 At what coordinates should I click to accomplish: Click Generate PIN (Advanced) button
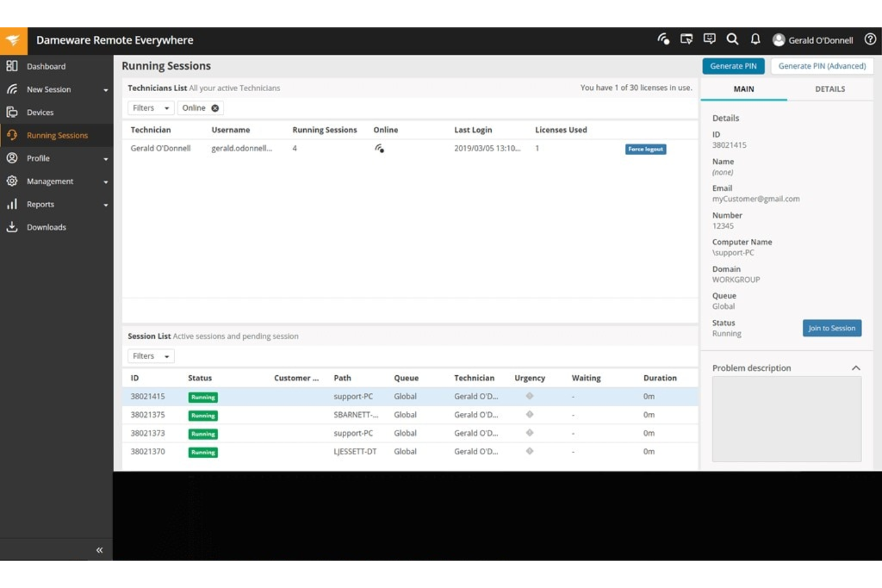pyautogui.click(x=822, y=66)
